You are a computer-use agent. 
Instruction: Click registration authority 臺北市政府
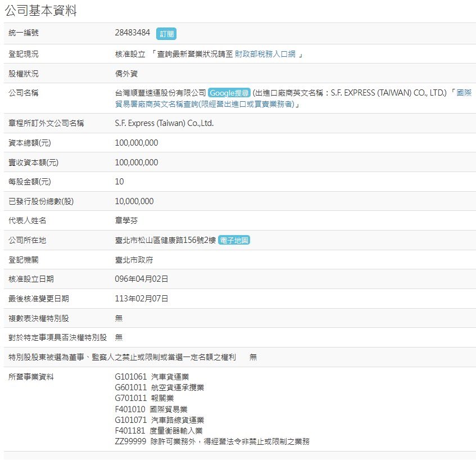(134, 260)
